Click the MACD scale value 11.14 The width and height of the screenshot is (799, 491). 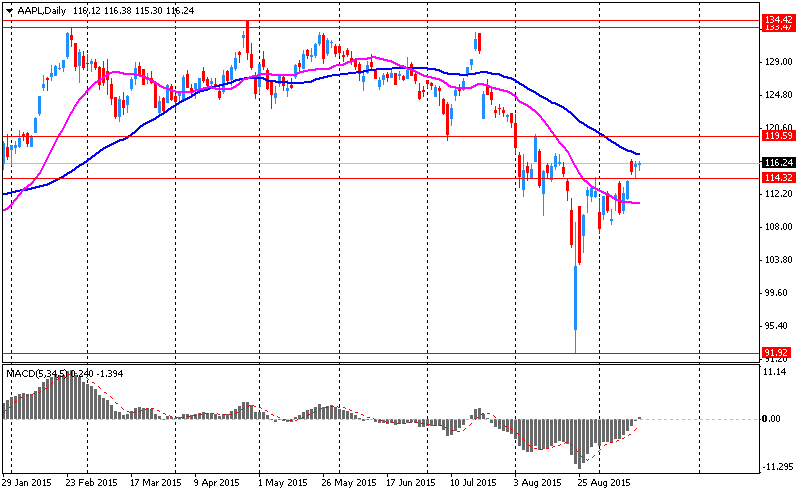pyautogui.click(x=775, y=372)
